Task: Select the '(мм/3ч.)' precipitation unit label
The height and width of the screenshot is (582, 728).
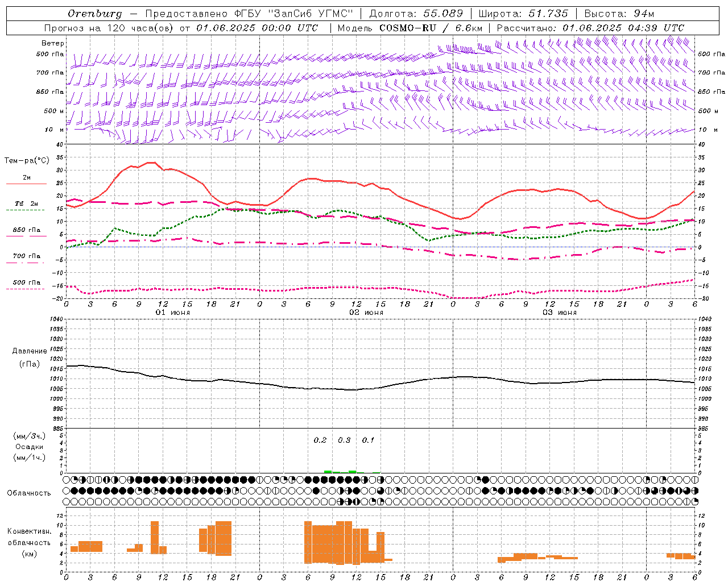Action: coord(29,436)
